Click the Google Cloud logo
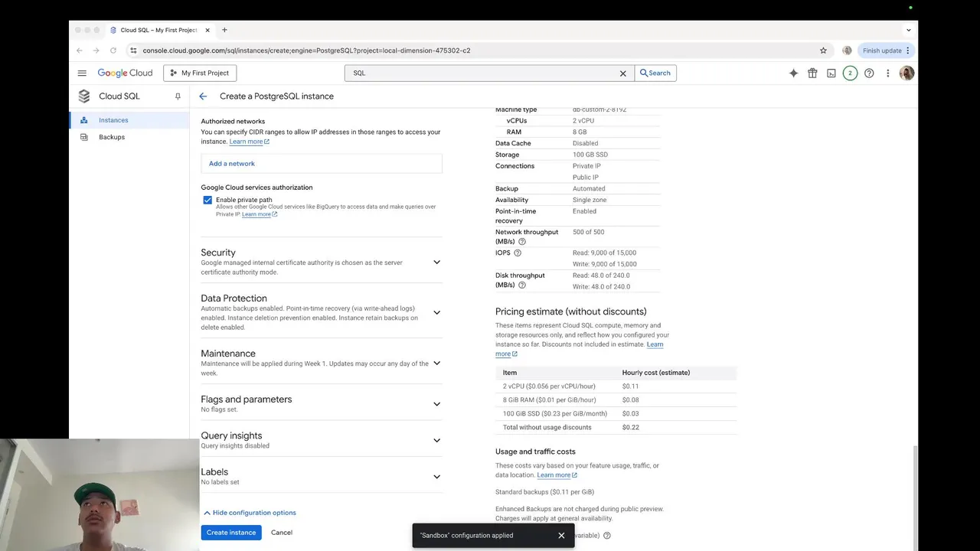Screen dimensions: 980x551 [125, 73]
